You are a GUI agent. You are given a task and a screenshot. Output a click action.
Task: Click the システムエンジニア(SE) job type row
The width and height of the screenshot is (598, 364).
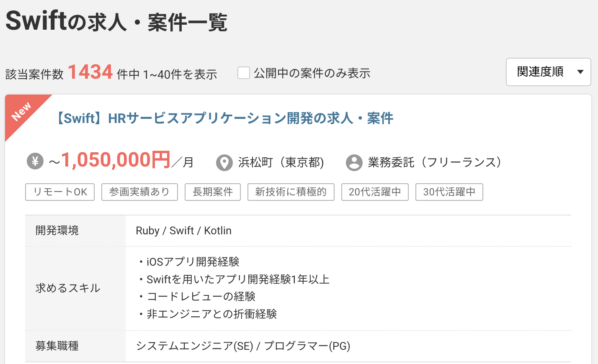point(298,346)
